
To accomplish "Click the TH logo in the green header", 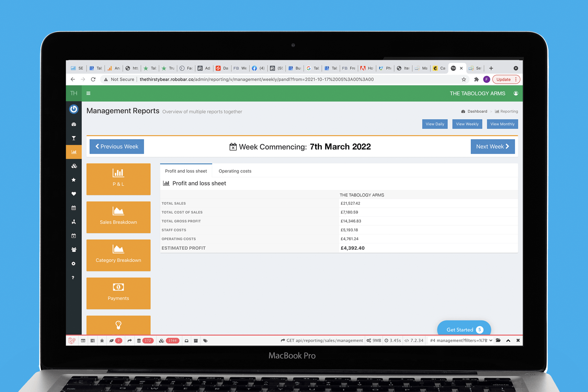I will coord(74,93).
